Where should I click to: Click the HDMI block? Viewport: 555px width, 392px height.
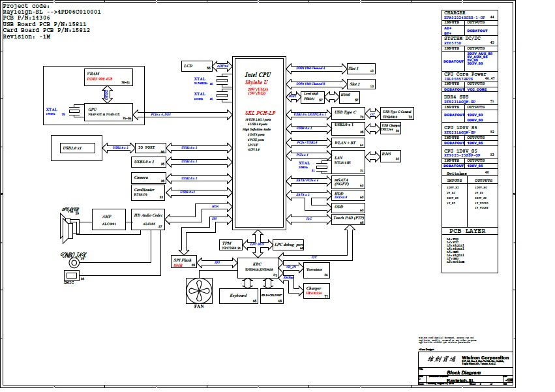350,97
